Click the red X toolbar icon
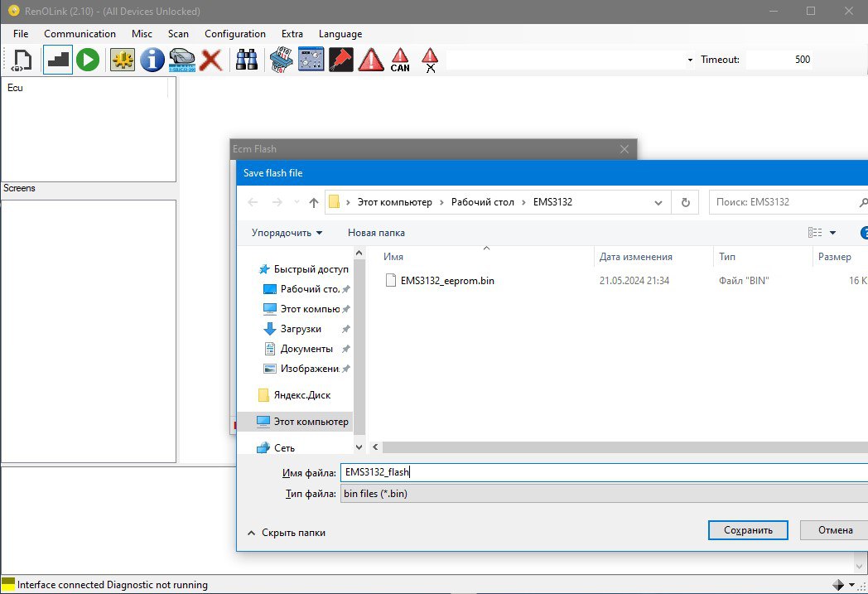Viewport: 868px width, 594px height. click(x=211, y=60)
